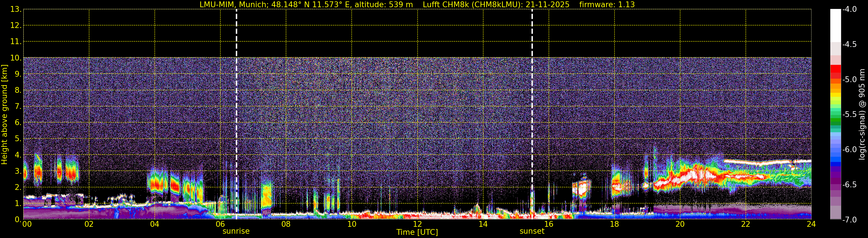Select the "3." tick on the height axis
Screen dimensions: 868x238
(18, 171)
